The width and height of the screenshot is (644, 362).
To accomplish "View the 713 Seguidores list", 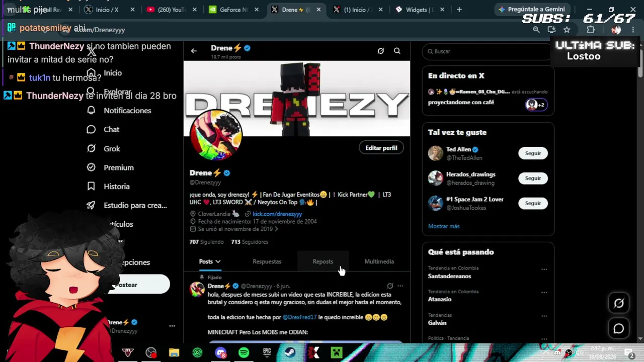I will (250, 242).
